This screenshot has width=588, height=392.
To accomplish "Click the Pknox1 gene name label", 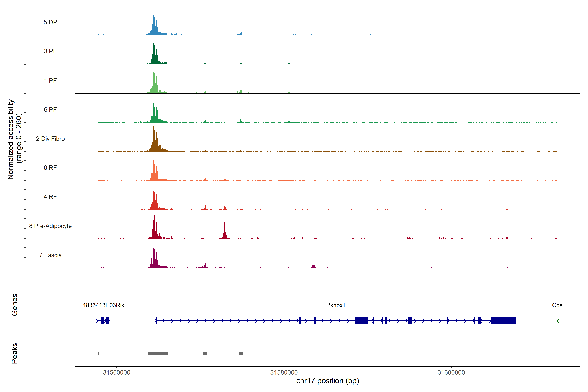I will click(x=335, y=305).
